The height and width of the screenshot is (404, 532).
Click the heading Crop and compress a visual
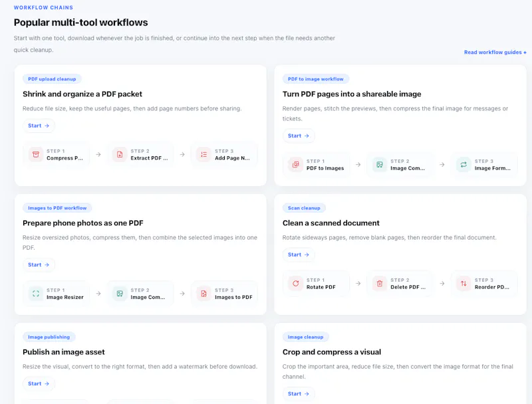[x=332, y=352]
